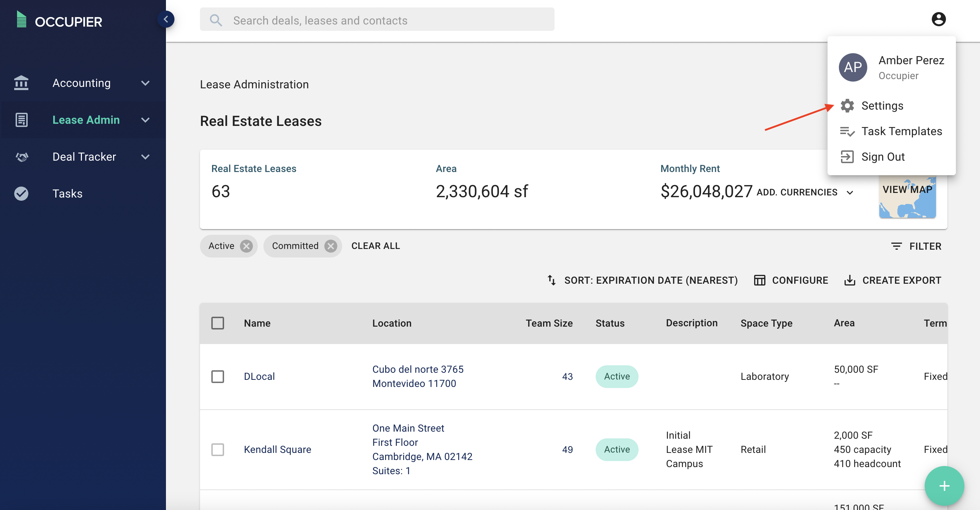This screenshot has height=510, width=980.
Task: Check the DLocal lease row checkbox
Action: 218,376
